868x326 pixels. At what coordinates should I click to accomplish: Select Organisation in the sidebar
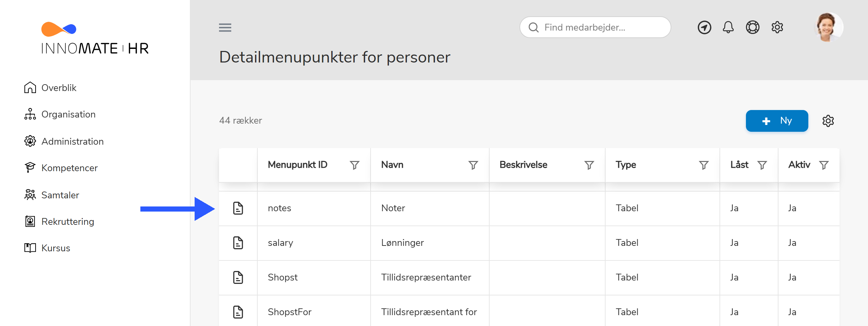pyautogui.click(x=68, y=114)
